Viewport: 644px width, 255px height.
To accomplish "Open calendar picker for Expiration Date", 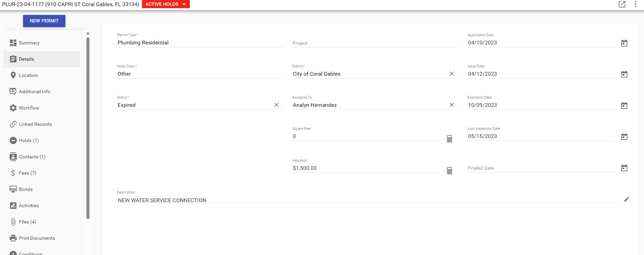I will pyautogui.click(x=624, y=105).
